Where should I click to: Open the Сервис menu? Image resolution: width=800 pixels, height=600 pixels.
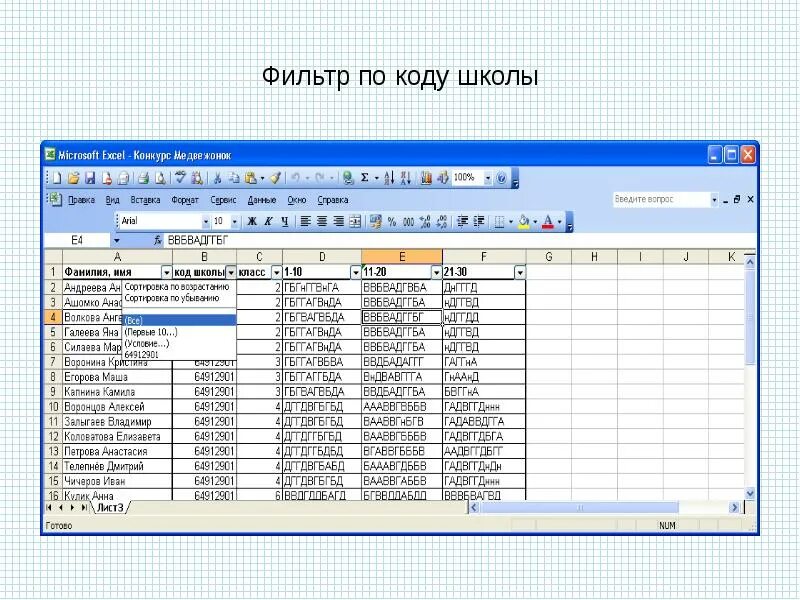pos(223,200)
